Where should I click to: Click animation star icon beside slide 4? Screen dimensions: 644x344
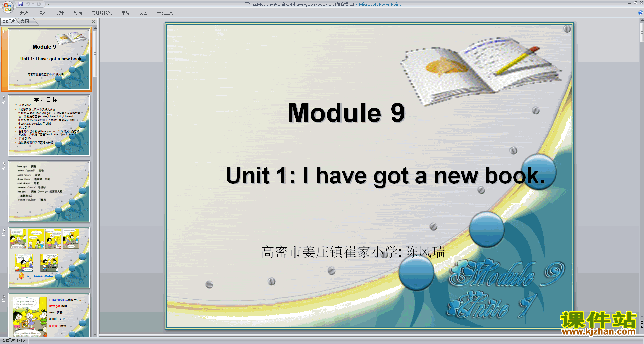pyautogui.click(x=4, y=235)
